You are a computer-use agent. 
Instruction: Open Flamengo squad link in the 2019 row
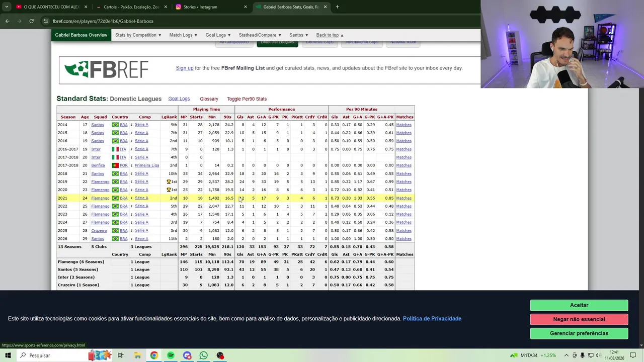100,182
